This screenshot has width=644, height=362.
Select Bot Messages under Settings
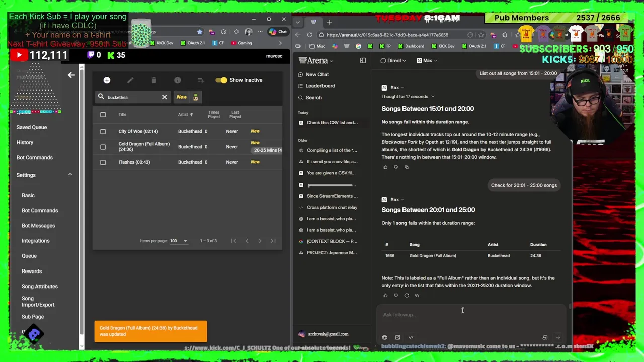click(38, 225)
